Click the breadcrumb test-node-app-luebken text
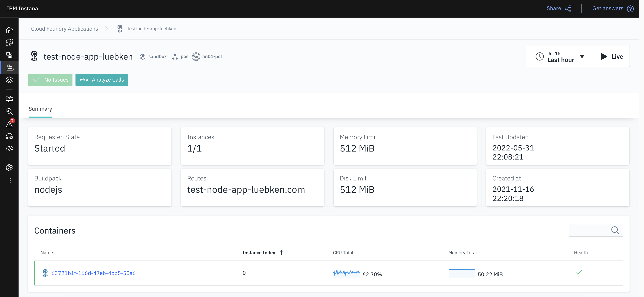The height and width of the screenshot is (297, 644). (x=152, y=29)
